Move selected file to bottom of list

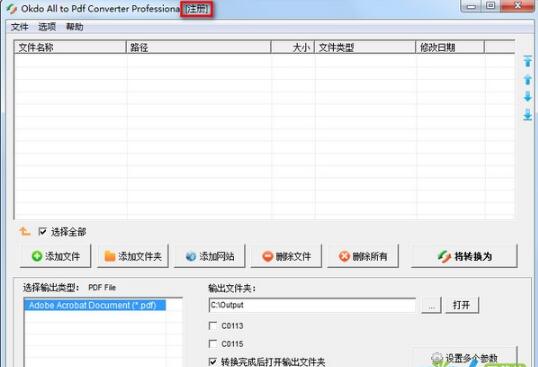pos(527,115)
